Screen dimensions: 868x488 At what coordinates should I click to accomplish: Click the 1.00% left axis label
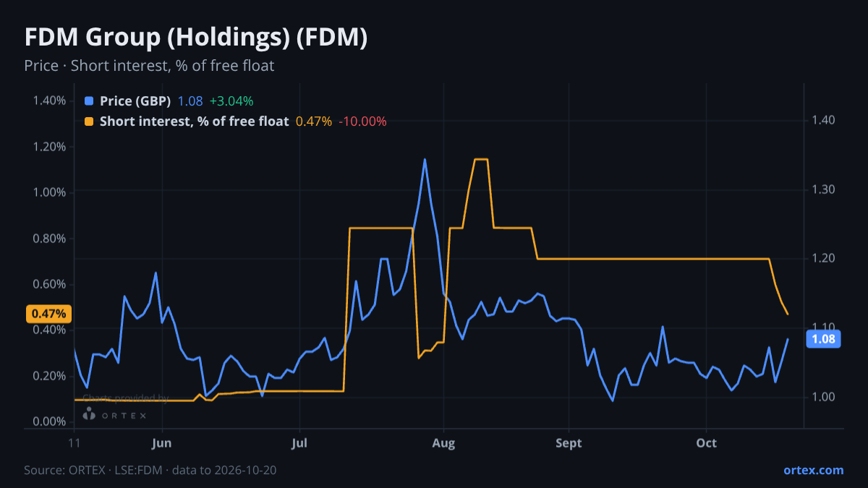49,192
